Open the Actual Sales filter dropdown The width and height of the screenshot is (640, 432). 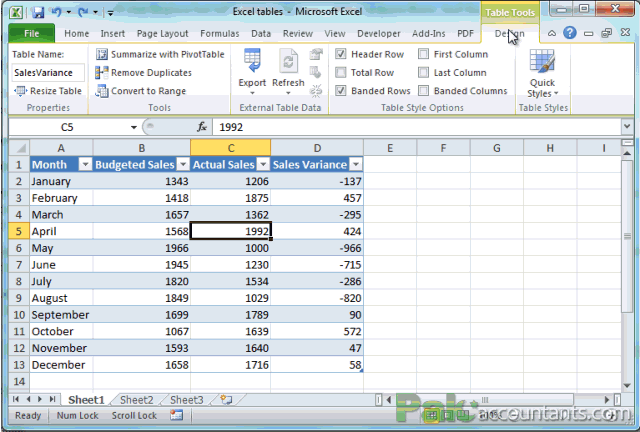coord(263,165)
